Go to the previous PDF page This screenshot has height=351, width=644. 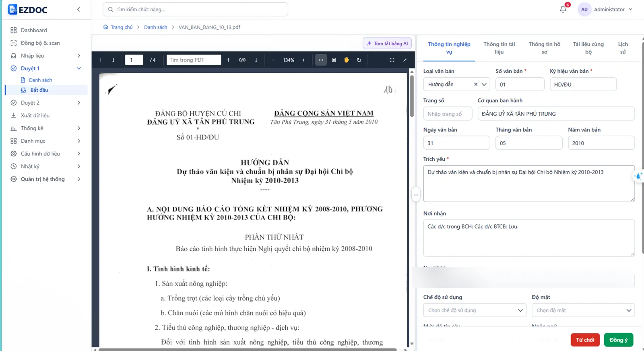[100, 60]
